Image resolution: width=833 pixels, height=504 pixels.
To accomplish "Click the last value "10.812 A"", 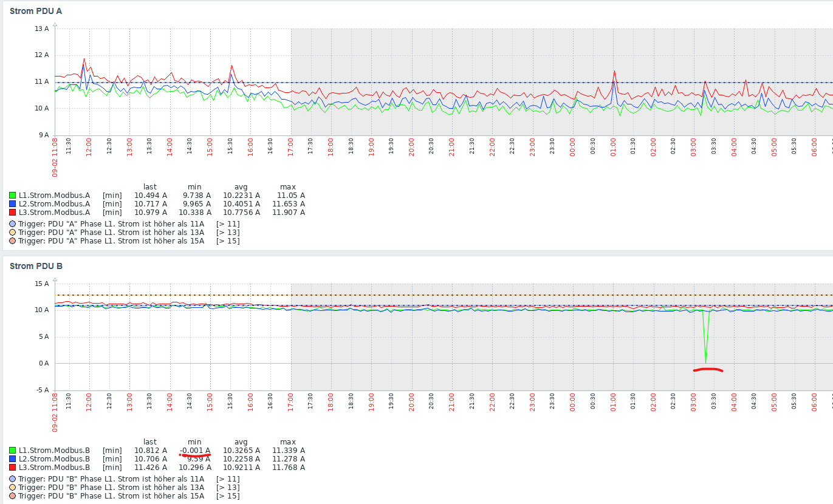I will point(151,451).
